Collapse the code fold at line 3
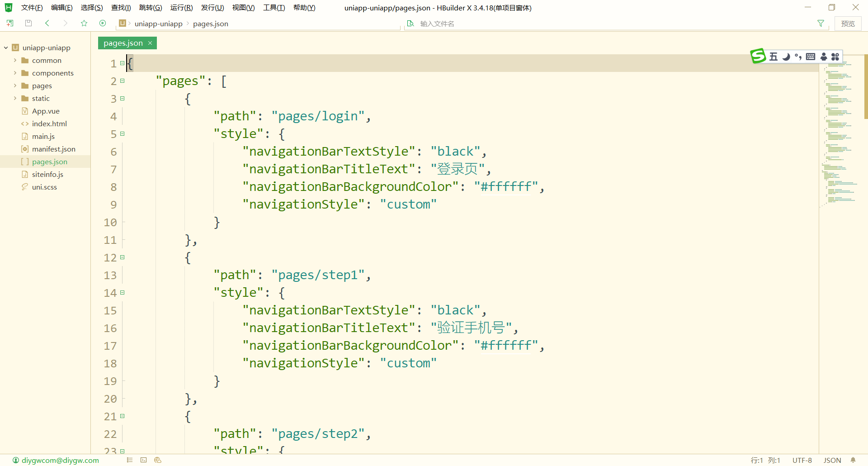868x466 pixels. point(122,99)
